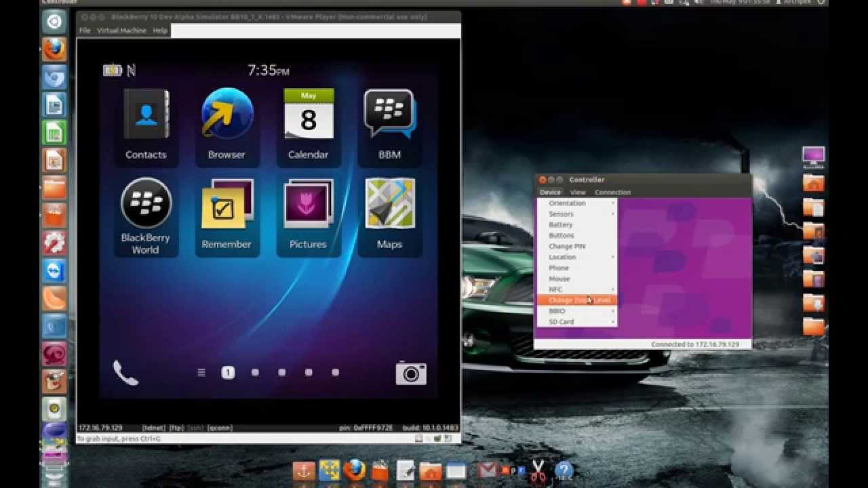Viewport: 868px width, 488px height.
Task: Select home screen page 1 indicator
Action: [228, 372]
